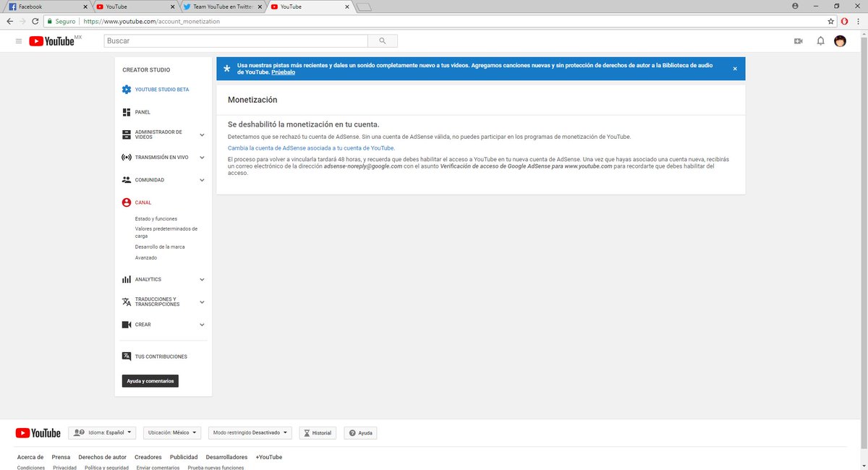Click the Canal account icon

point(127,202)
